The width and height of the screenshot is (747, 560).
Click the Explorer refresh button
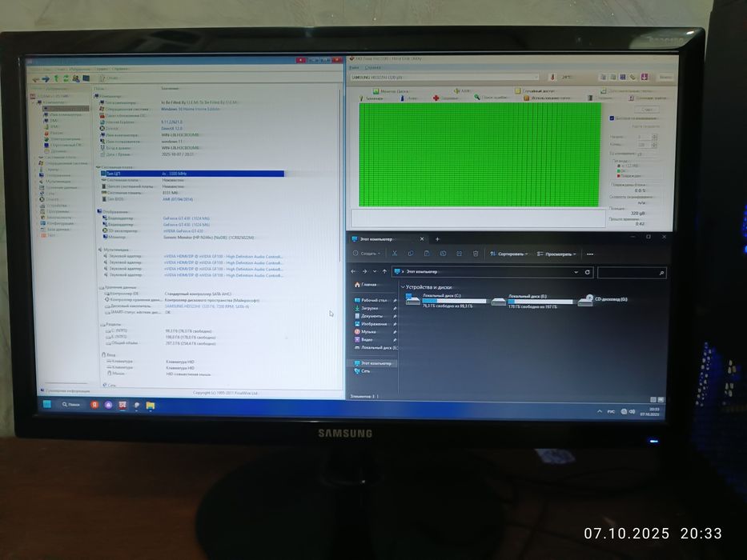(588, 272)
